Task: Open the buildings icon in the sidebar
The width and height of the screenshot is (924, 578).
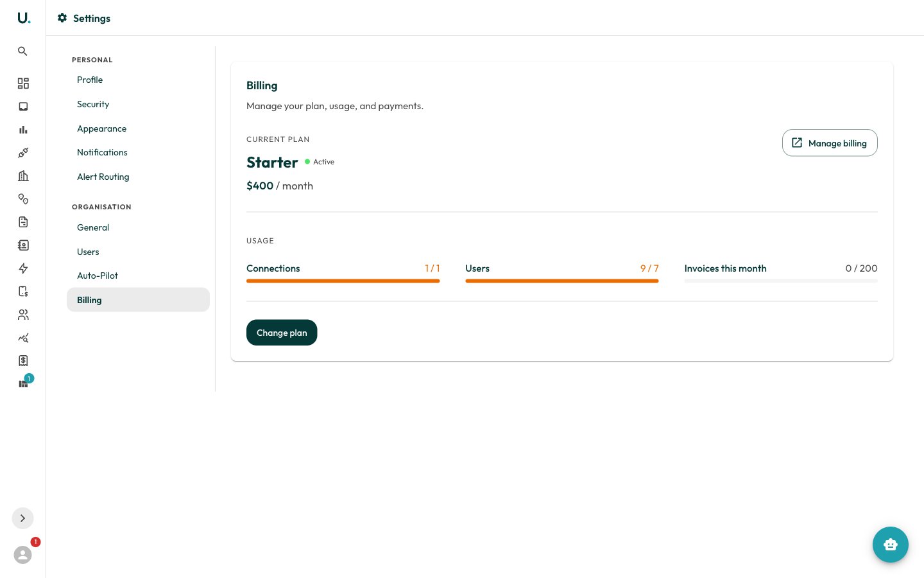Action: (x=23, y=176)
